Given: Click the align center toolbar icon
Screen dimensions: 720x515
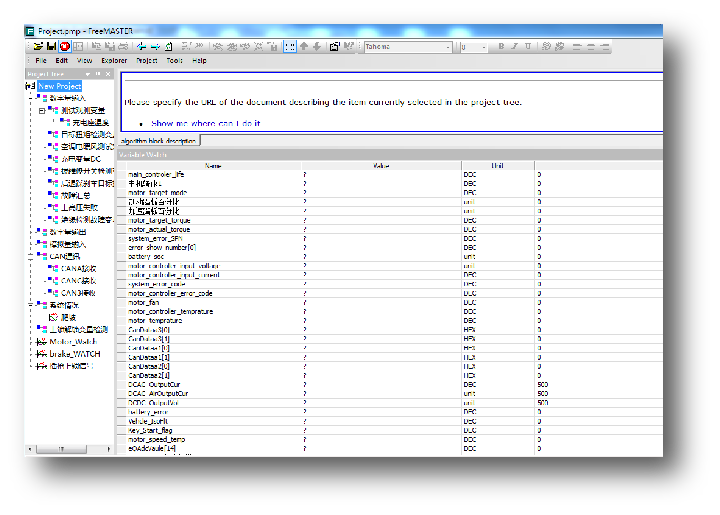Looking at the screenshot, I should [591, 47].
